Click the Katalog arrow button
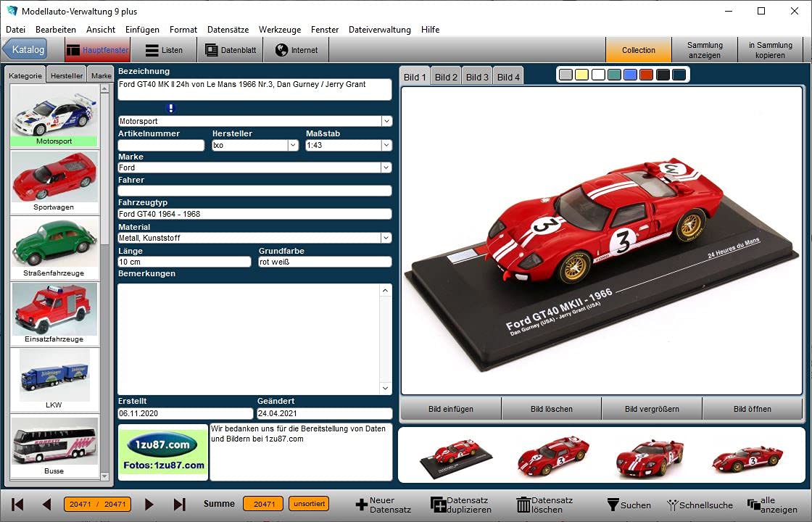Image resolution: width=812 pixels, height=522 pixels. coord(25,50)
